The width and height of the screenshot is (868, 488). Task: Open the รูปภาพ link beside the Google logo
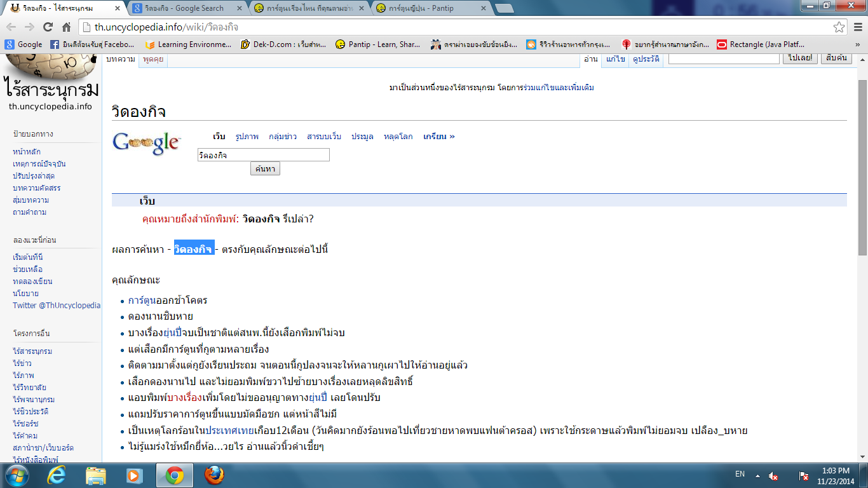click(x=247, y=137)
